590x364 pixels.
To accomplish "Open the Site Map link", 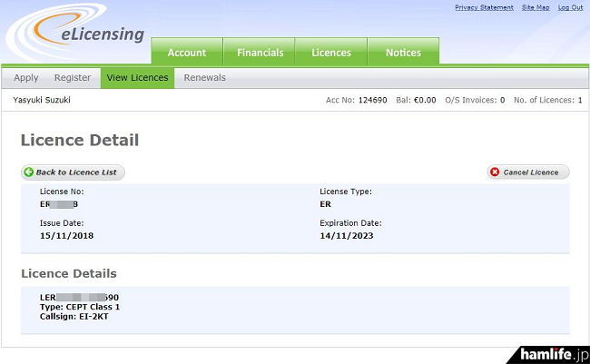I will [536, 7].
